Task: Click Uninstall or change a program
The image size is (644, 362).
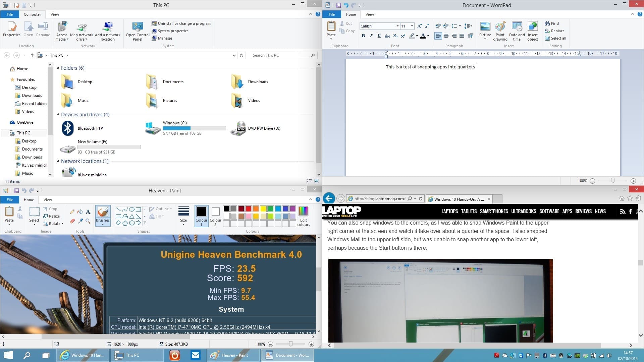Action: 181,23
